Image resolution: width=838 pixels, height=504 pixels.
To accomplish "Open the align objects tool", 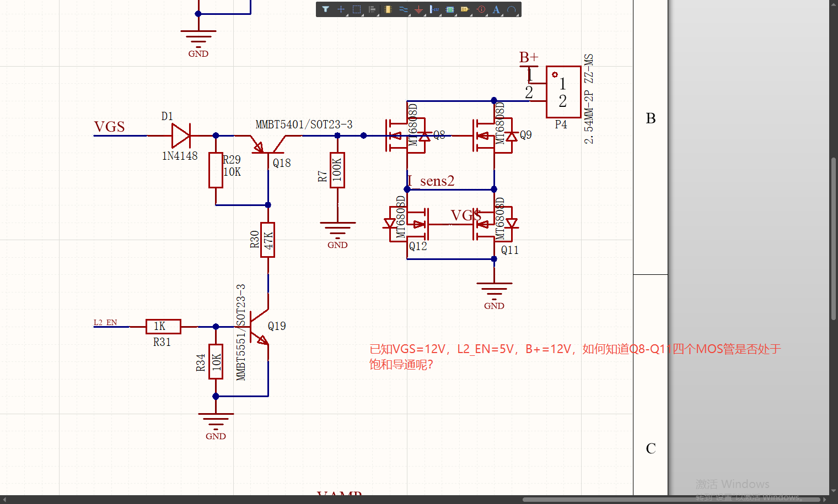I will pos(372,9).
